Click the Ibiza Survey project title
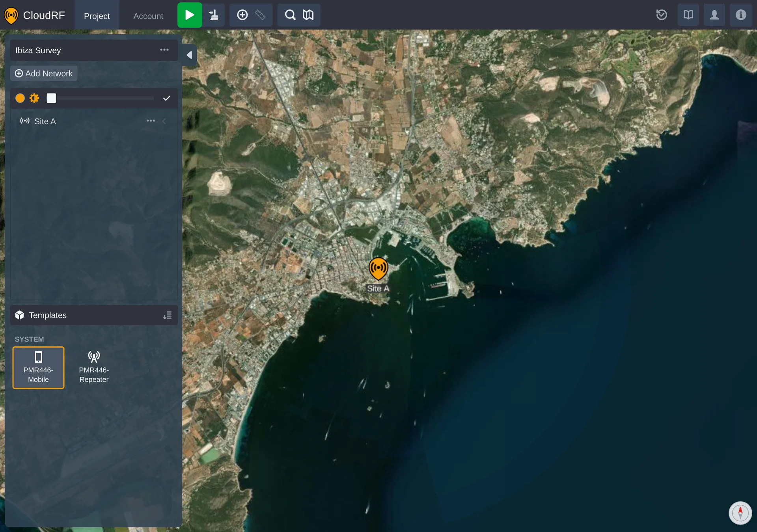This screenshot has height=532, width=757. (x=38, y=50)
